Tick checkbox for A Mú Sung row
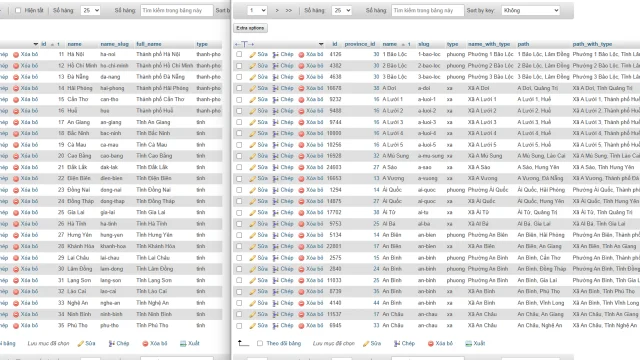 coord(239,156)
